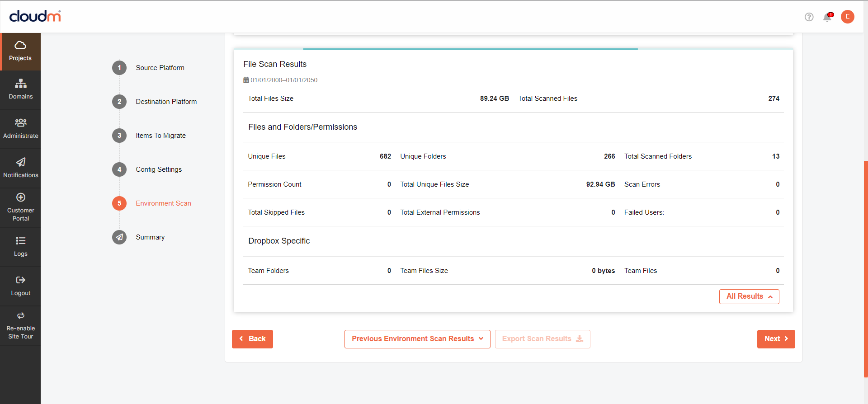View Logs from the sidebar
The width and height of the screenshot is (868, 404).
[x=20, y=247]
